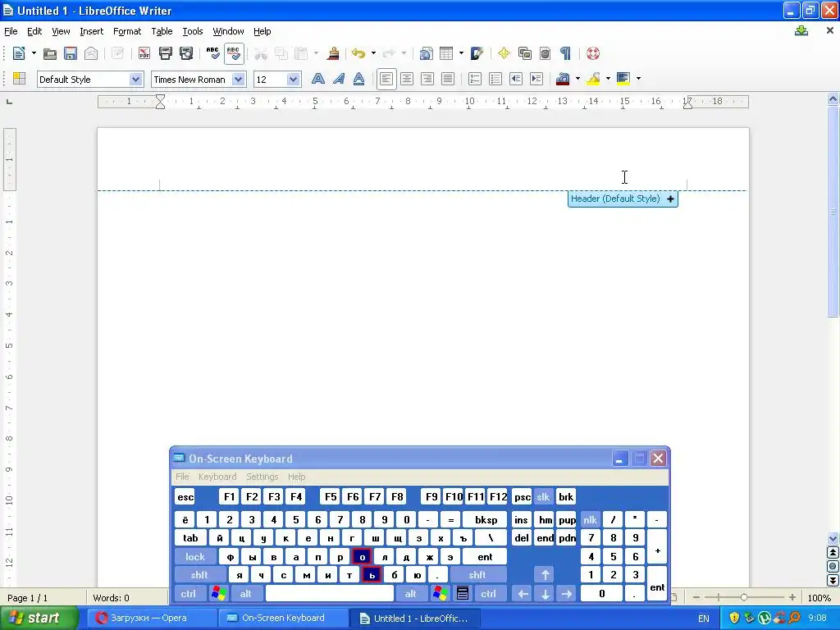Screen dimensions: 840x630
Task: Toggle the lock key on keyboard
Action: point(195,557)
